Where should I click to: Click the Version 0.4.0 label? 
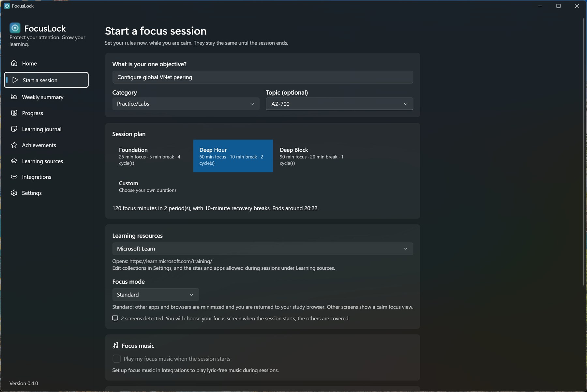[x=24, y=383]
